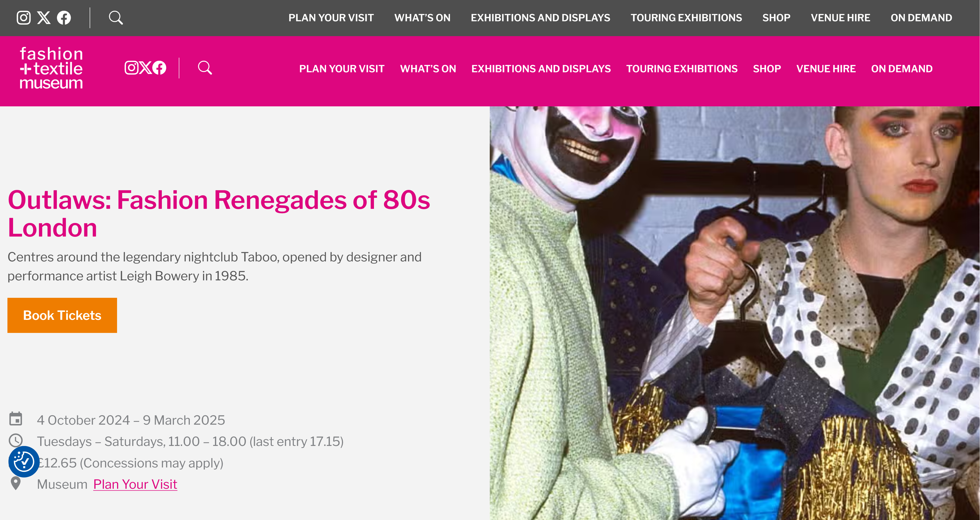Open Plan Your Visit in pink navigation
The height and width of the screenshot is (520, 980).
342,69
